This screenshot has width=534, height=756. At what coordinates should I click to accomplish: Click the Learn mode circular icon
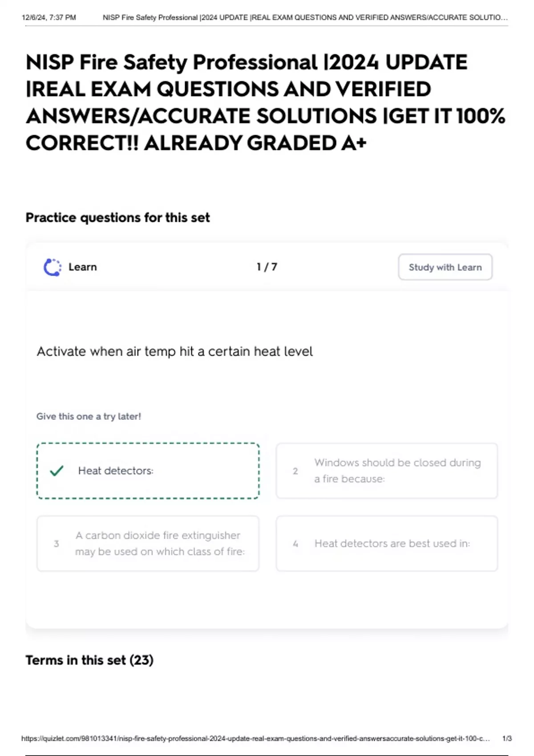[53, 267]
